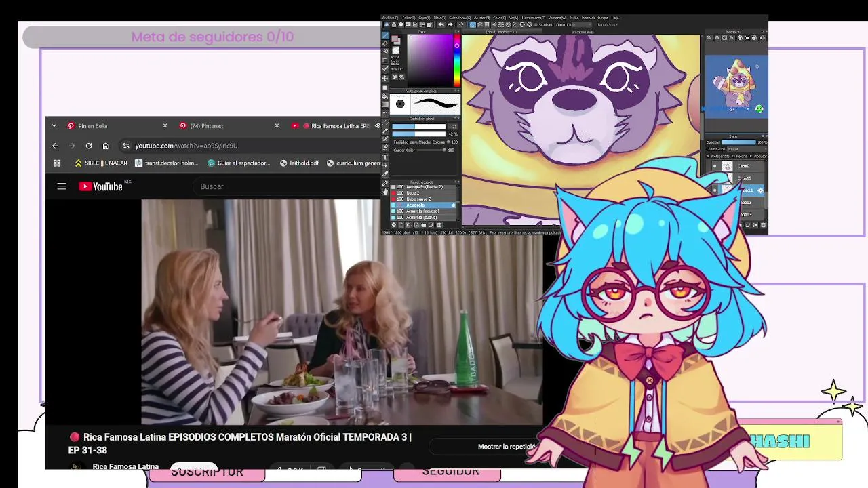Open the browser tab search dropdown arrow
Viewport: 868px width, 488px height.
point(54,125)
